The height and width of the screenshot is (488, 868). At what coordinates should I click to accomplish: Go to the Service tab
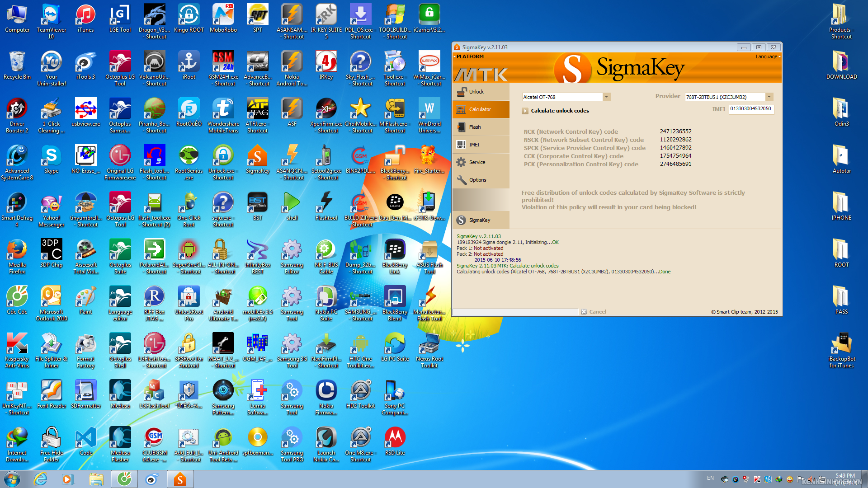(481, 162)
